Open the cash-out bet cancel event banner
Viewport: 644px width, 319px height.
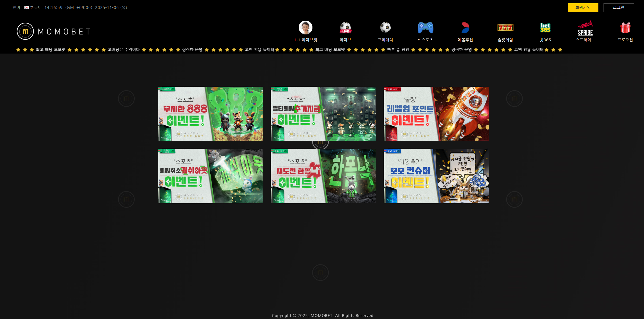[x=210, y=176]
